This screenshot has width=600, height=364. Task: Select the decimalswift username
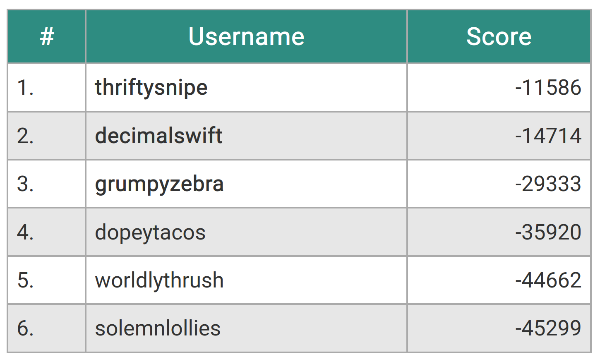pyautogui.click(x=158, y=136)
